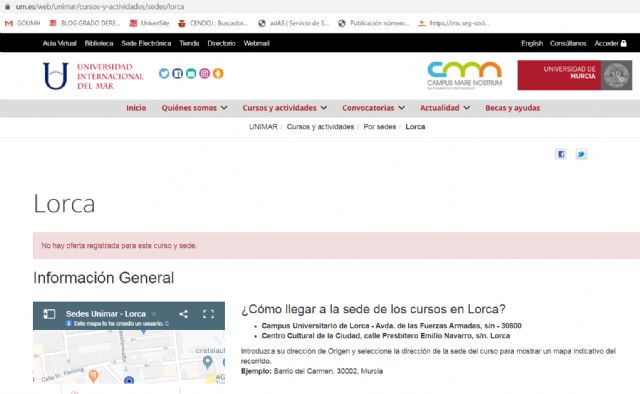Toggle the map legend sidebar icon
The image size is (640, 394).
coord(49,314)
